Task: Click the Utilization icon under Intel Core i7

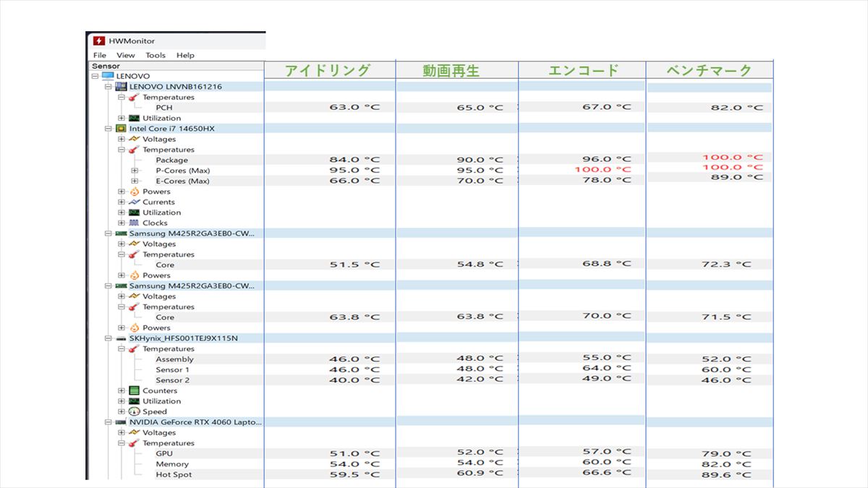Action: point(134,213)
